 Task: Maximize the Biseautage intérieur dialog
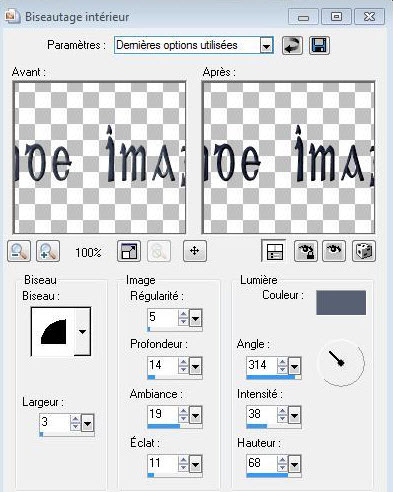pos(336,17)
